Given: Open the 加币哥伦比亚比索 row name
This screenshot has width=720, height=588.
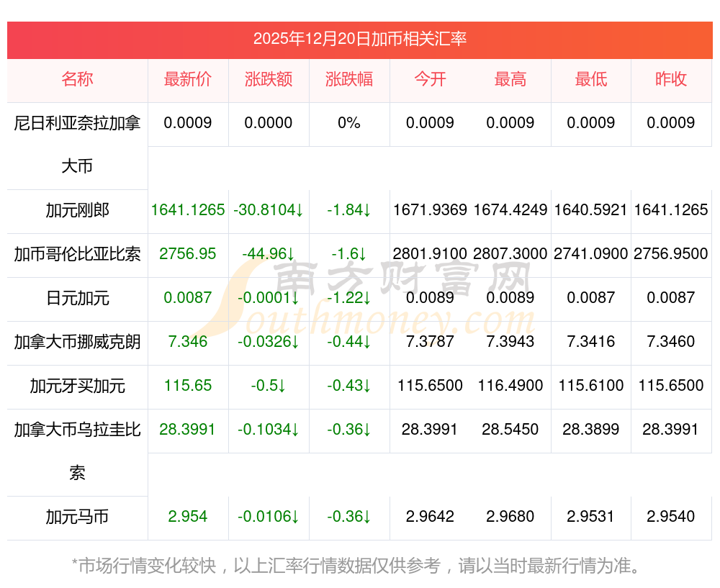Looking at the screenshot, I should click(77, 254).
